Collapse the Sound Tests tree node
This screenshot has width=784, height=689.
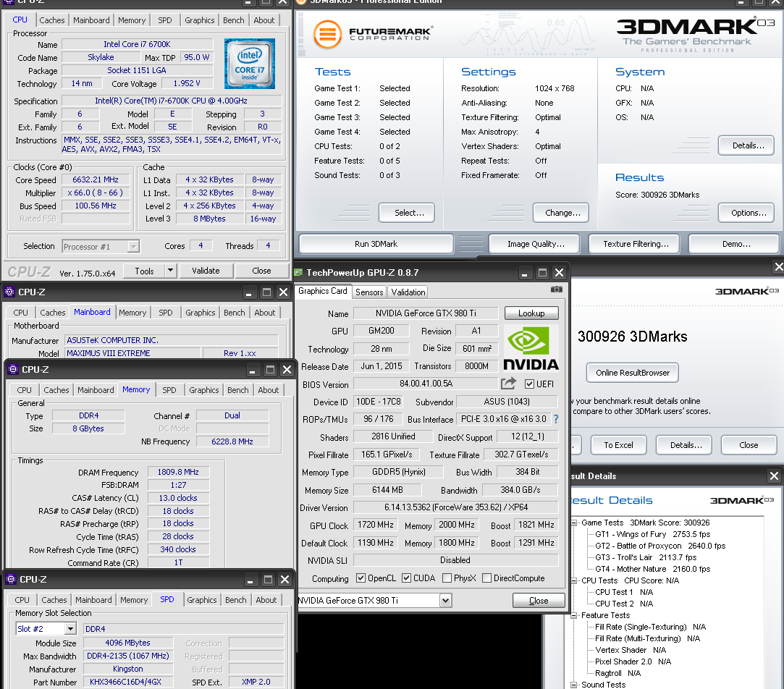(x=574, y=685)
